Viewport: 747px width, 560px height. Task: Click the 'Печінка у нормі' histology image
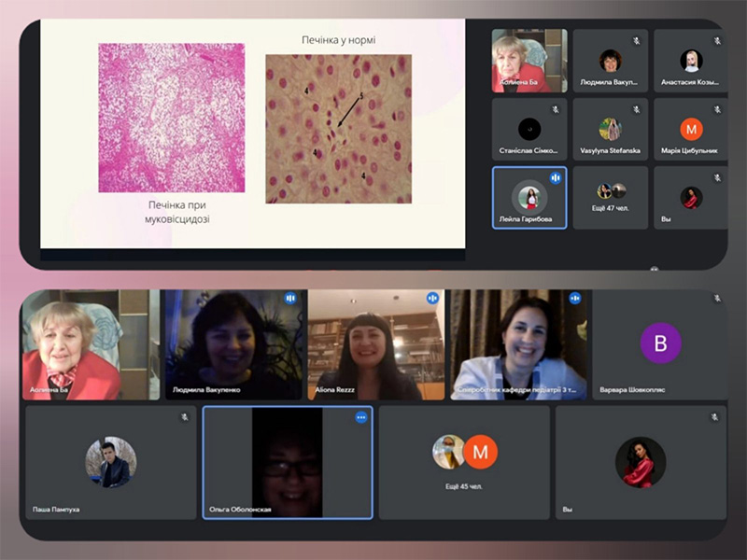[x=338, y=129]
